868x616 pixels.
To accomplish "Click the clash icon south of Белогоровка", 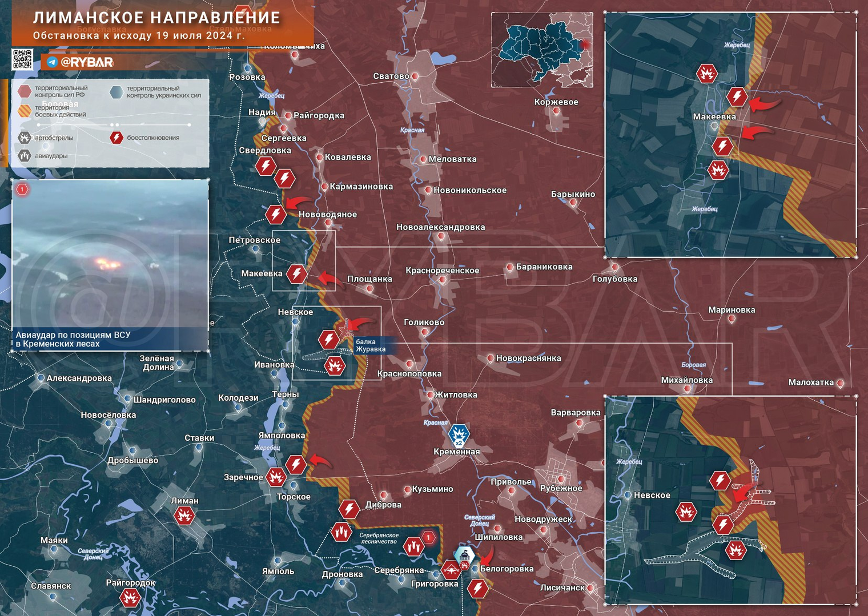I will 478,588.
